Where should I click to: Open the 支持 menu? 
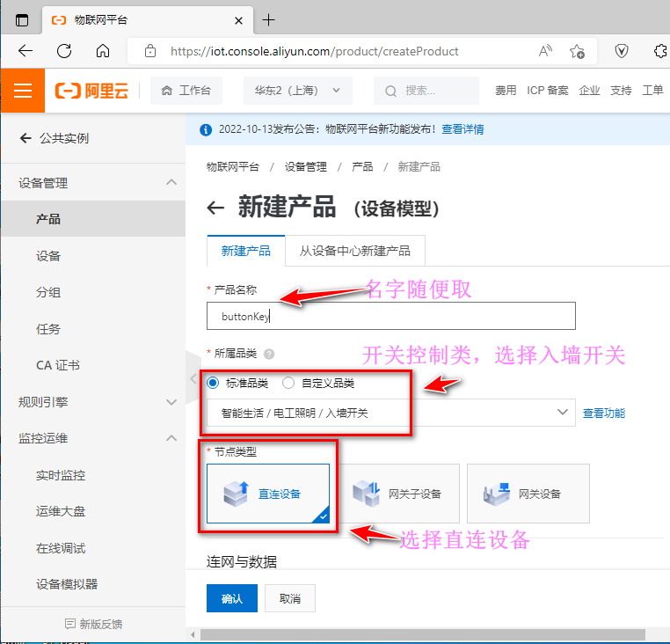coord(621,91)
